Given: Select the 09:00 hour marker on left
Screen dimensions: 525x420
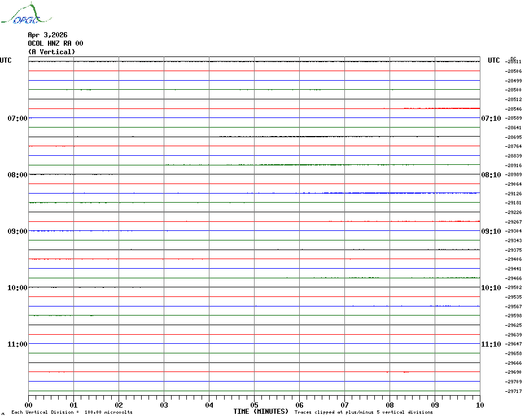Looking at the screenshot, I should (17, 231).
